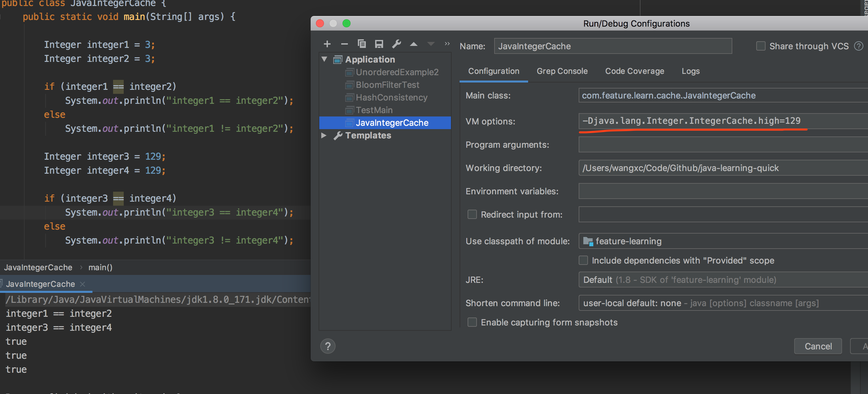Click the copy configuration icon
The width and height of the screenshot is (868, 394).
click(362, 44)
